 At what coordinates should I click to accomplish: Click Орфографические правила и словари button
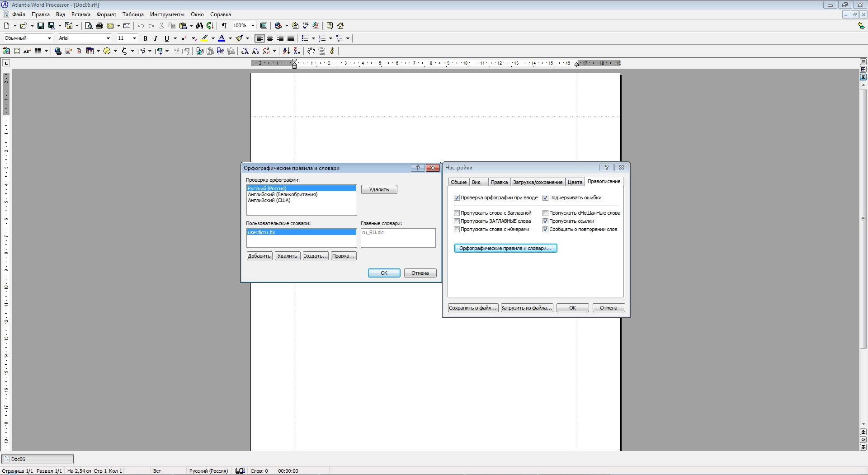point(505,248)
